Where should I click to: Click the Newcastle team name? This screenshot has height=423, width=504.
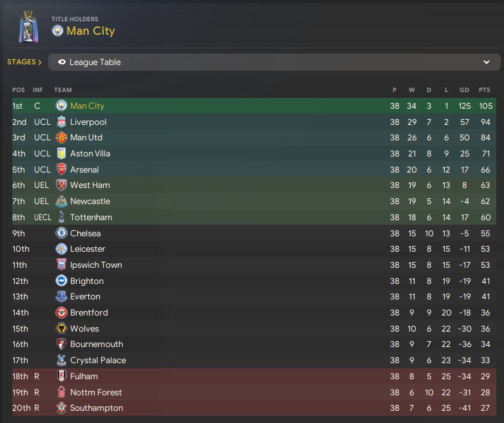pyautogui.click(x=90, y=201)
